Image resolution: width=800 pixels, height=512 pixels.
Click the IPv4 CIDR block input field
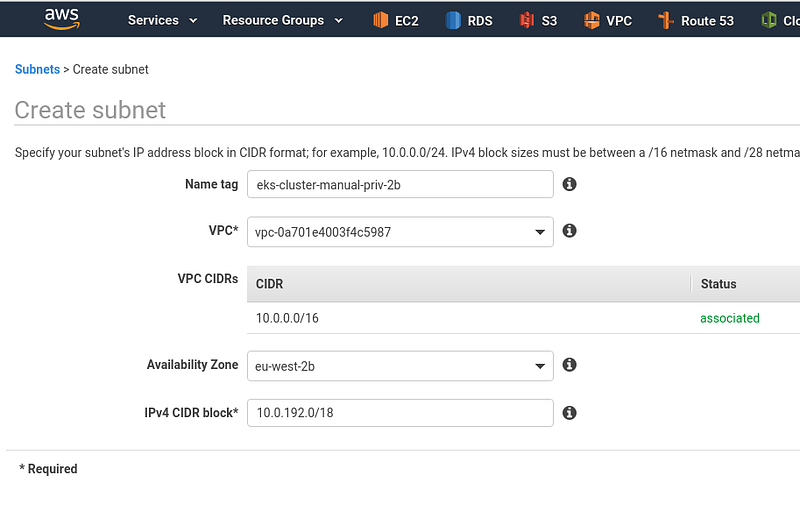click(x=400, y=413)
